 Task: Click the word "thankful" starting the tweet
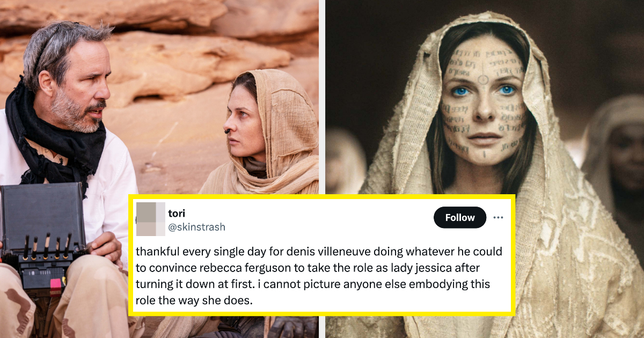pos(155,251)
